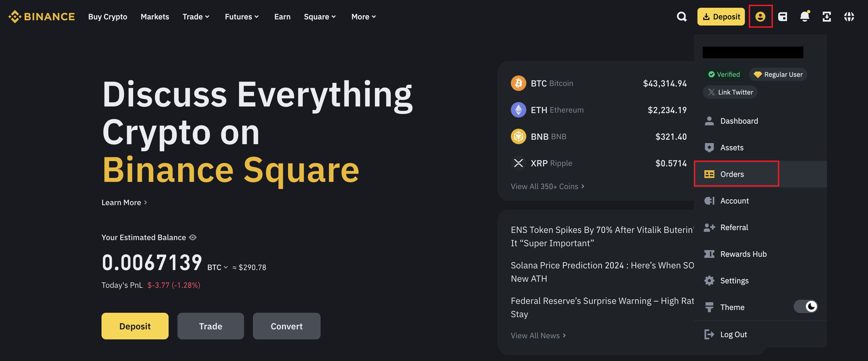Image resolution: width=868 pixels, height=361 pixels.
Task: Open View All News link
Action: tap(538, 335)
